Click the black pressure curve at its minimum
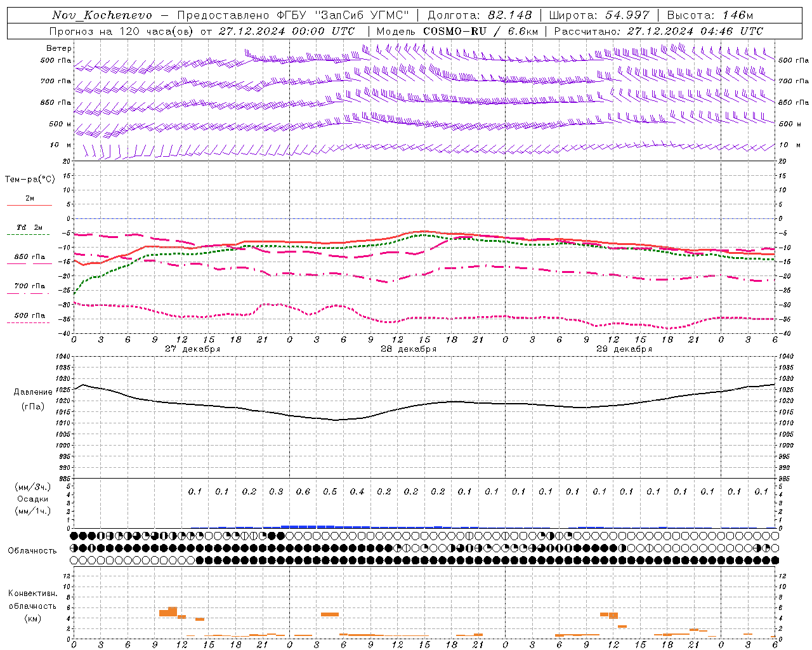Image resolution: width=812 pixels, height=650 pixels. [x=336, y=420]
